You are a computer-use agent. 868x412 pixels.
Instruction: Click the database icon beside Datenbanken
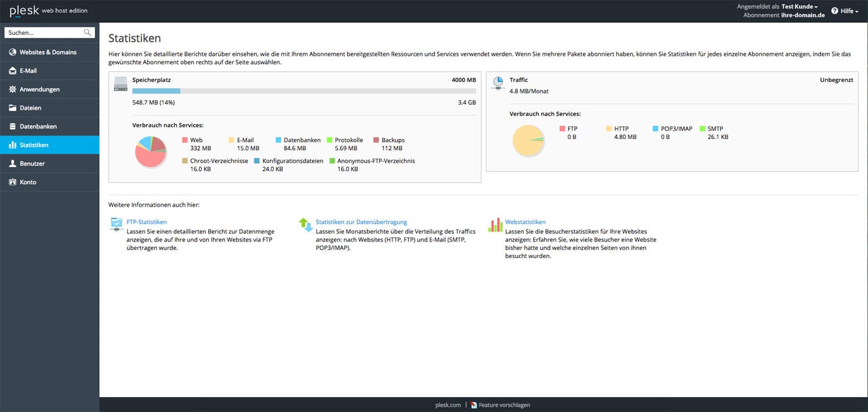pyautogui.click(x=13, y=127)
